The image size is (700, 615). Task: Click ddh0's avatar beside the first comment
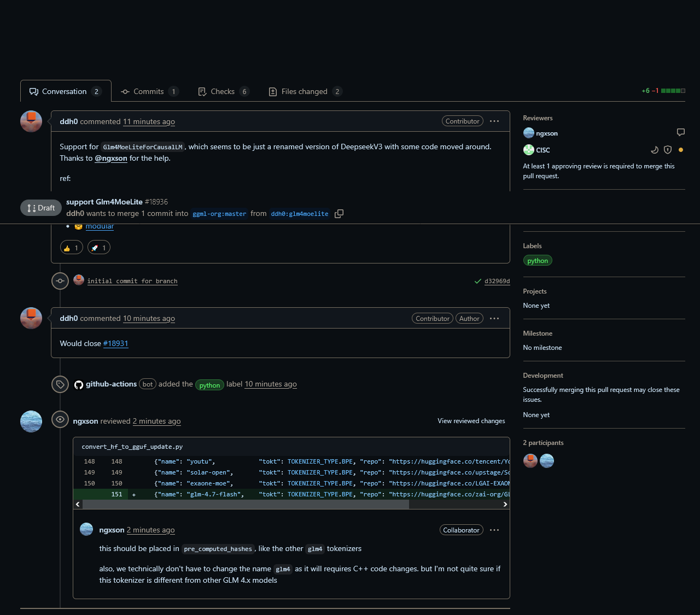pyautogui.click(x=31, y=121)
